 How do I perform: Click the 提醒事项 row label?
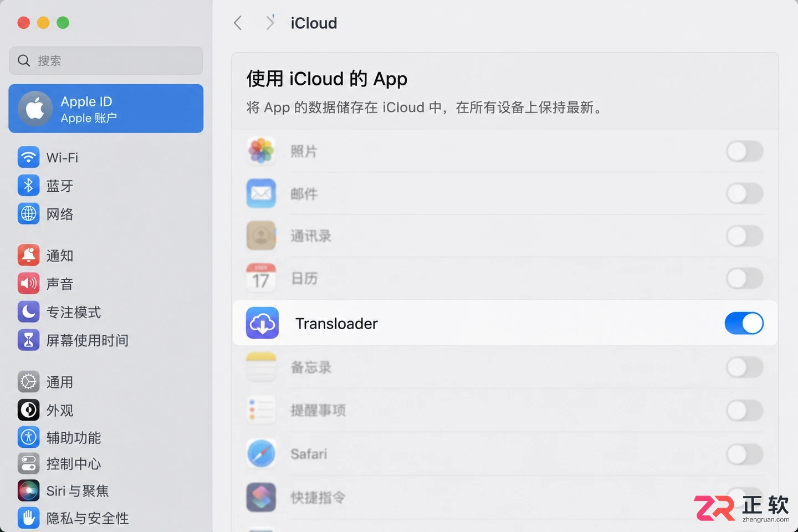318,410
